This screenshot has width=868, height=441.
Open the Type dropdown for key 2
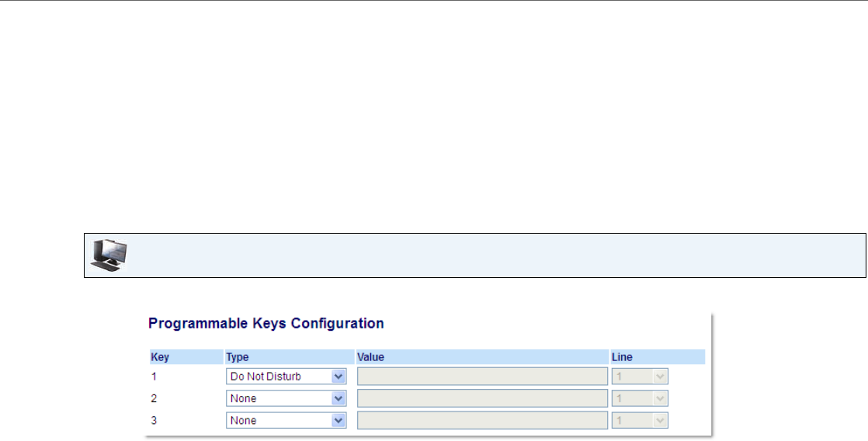point(286,398)
